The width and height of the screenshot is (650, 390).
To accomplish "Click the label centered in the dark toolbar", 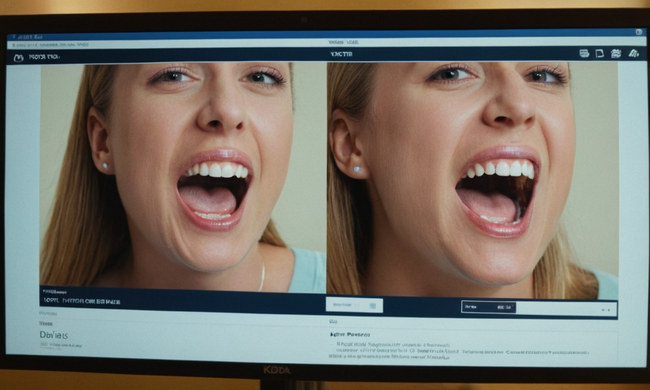I will point(342,54).
